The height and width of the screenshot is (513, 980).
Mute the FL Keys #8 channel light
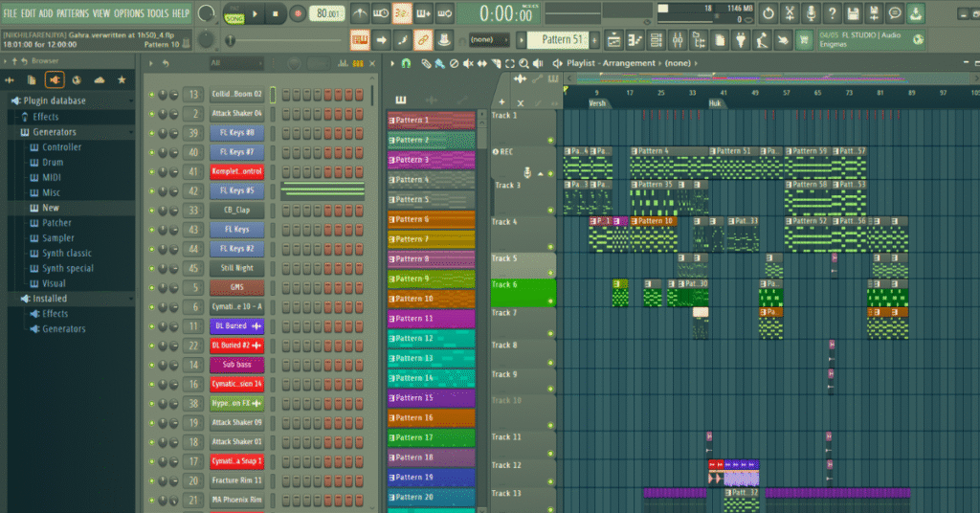click(151, 133)
